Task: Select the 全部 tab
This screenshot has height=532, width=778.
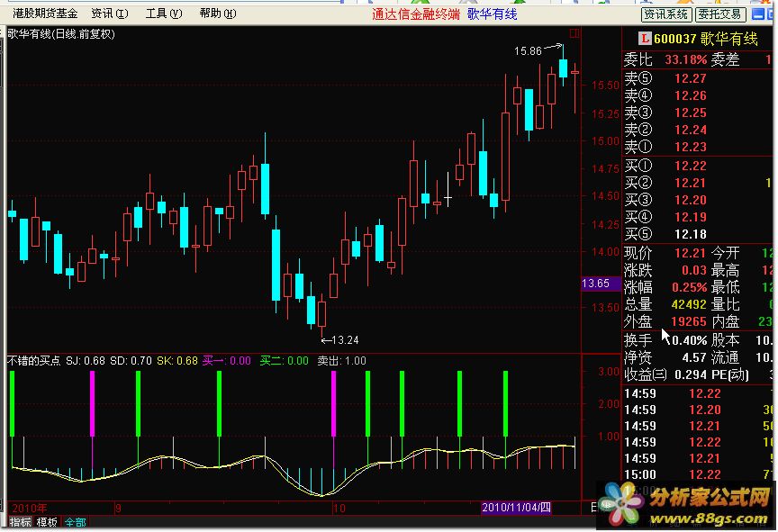Action: pyautogui.click(x=75, y=522)
